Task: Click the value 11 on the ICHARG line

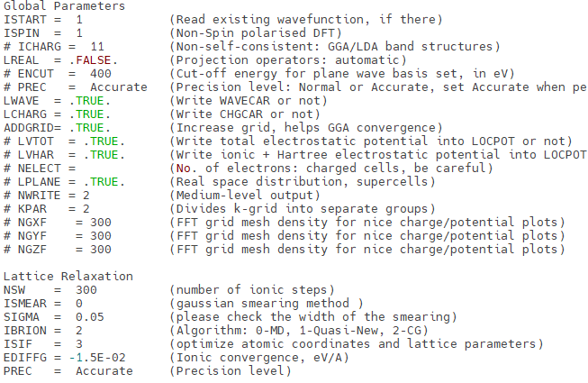Action: 97,45
